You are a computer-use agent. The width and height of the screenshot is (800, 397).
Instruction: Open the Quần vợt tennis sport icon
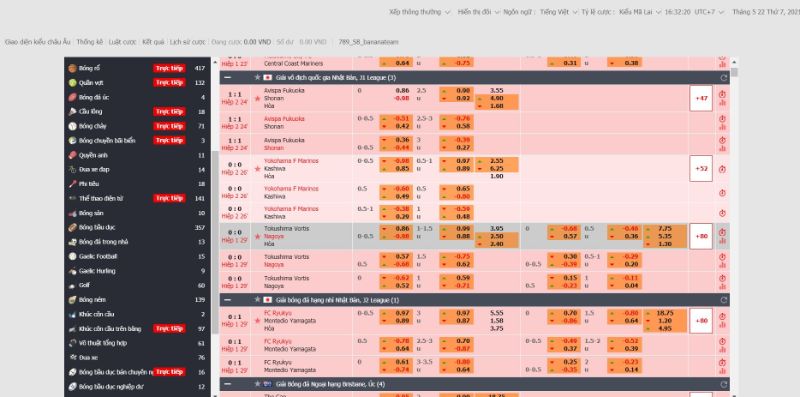[72, 83]
